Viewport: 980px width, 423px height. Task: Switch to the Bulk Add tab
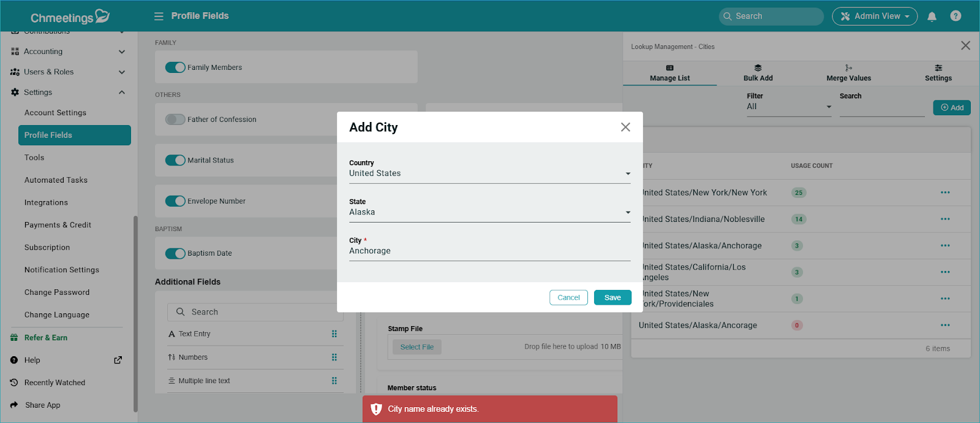pos(758,73)
